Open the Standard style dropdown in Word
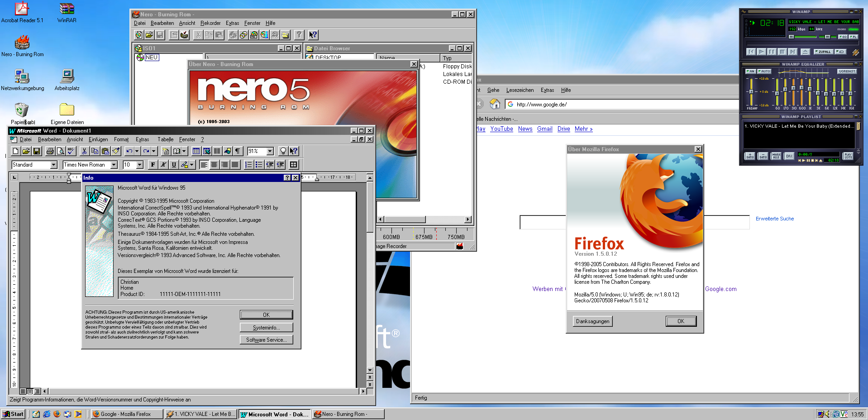 pyautogui.click(x=54, y=165)
